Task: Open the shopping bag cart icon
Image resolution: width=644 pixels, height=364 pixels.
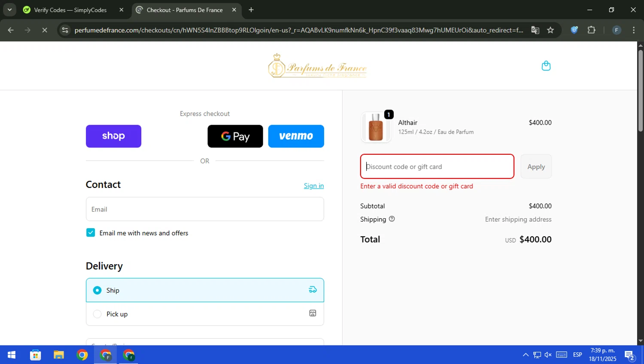Action: tap(546, 66)
